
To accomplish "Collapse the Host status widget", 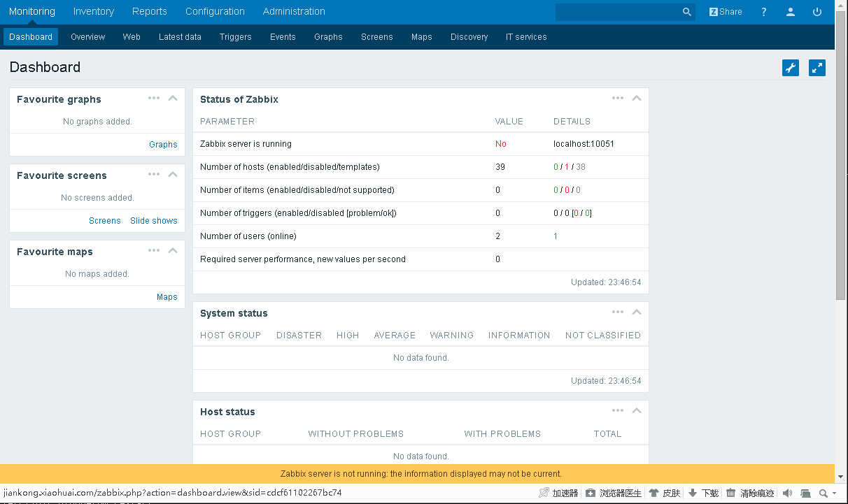I will pos(637,410).
